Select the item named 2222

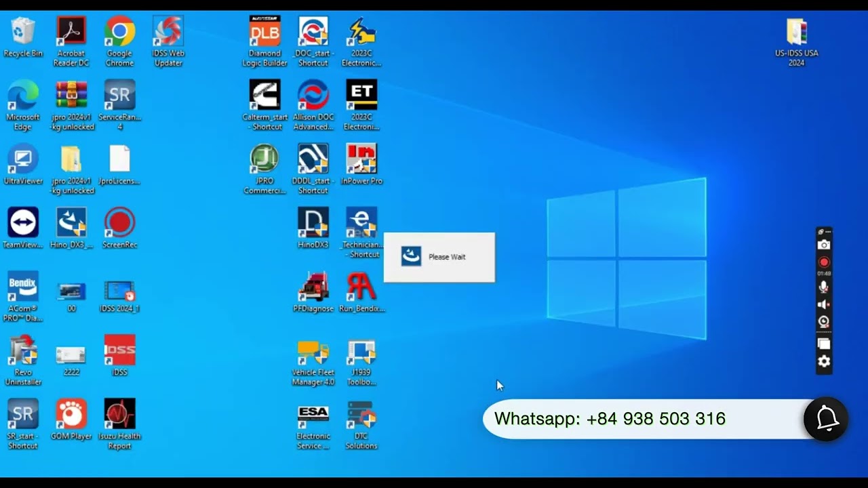[71, 361]
